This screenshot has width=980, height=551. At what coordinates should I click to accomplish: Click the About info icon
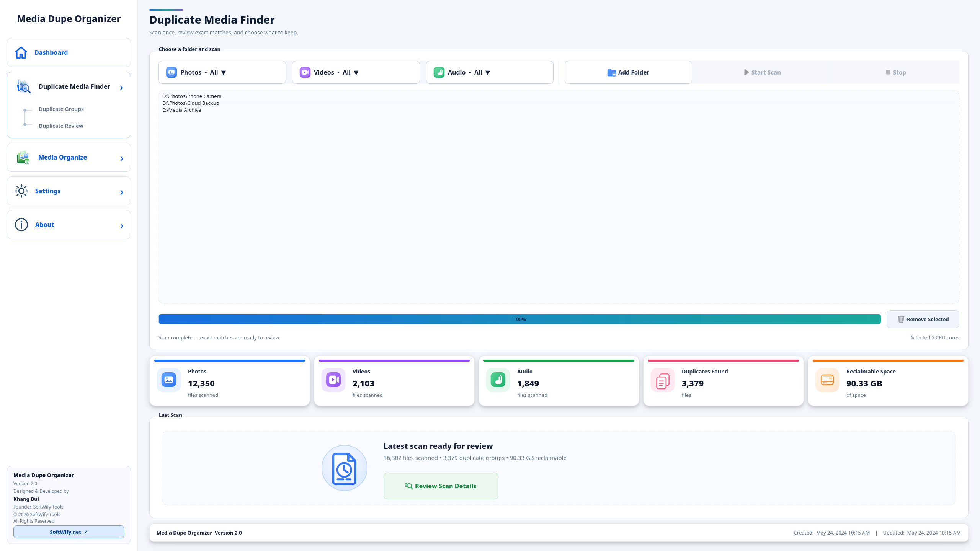coord(21,225)
